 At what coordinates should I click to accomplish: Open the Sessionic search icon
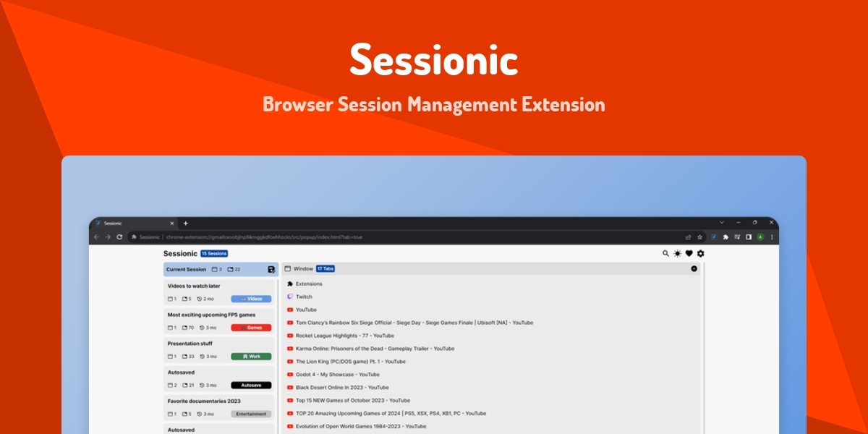(x=666, y=253)
